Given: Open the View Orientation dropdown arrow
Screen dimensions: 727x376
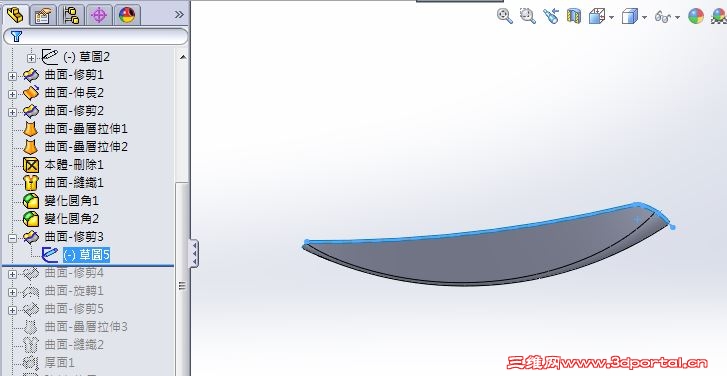Looking at the screenshot, I should coord(612,18).
